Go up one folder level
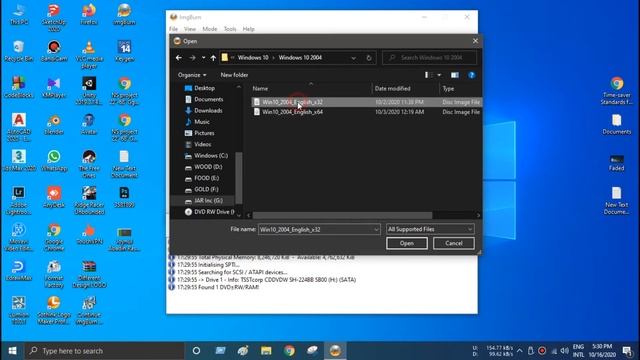 point(213,58)
